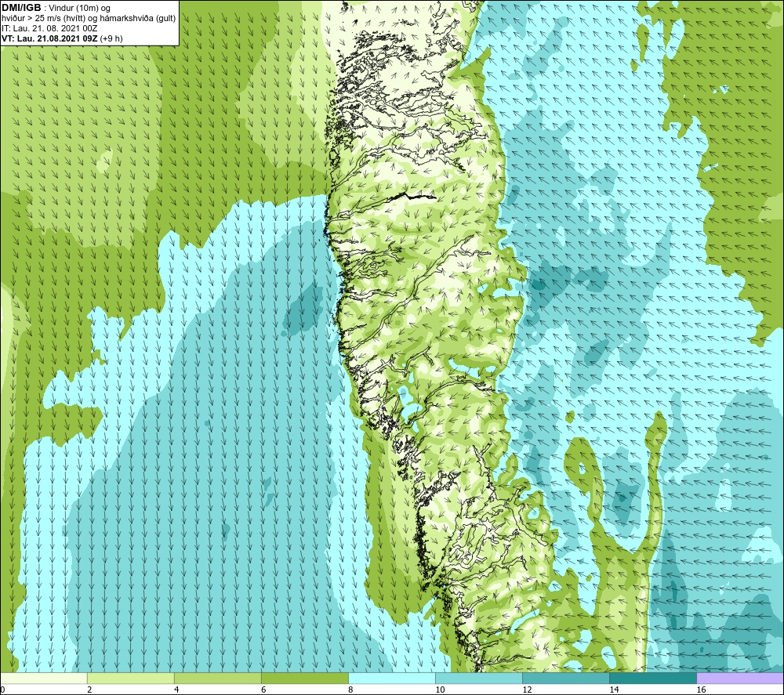Viewport: 784px width, 695px height.
Task: Click the legend scale label '2'
Action: point(89,690)
